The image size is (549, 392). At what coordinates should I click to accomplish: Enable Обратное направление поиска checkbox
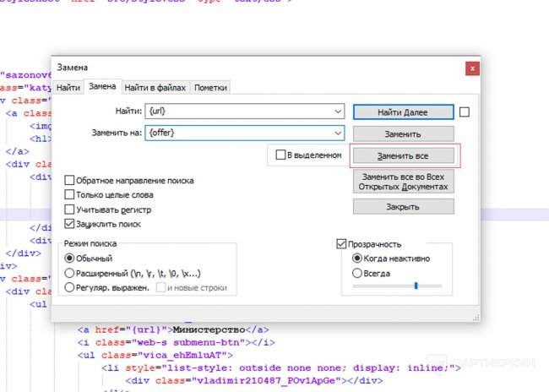(x=69, y=181)
